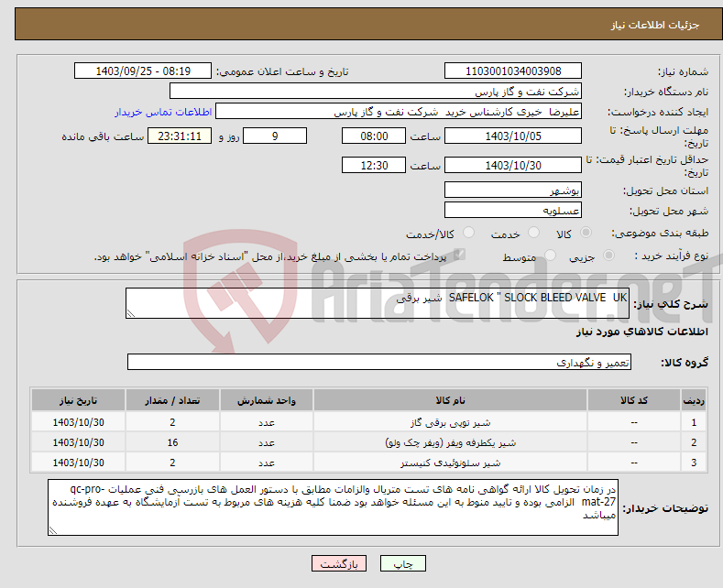The width and height of the screenshot is (723, 588).
Task: Click the quantity 16 cell
Action: click(x=172, y=442)
